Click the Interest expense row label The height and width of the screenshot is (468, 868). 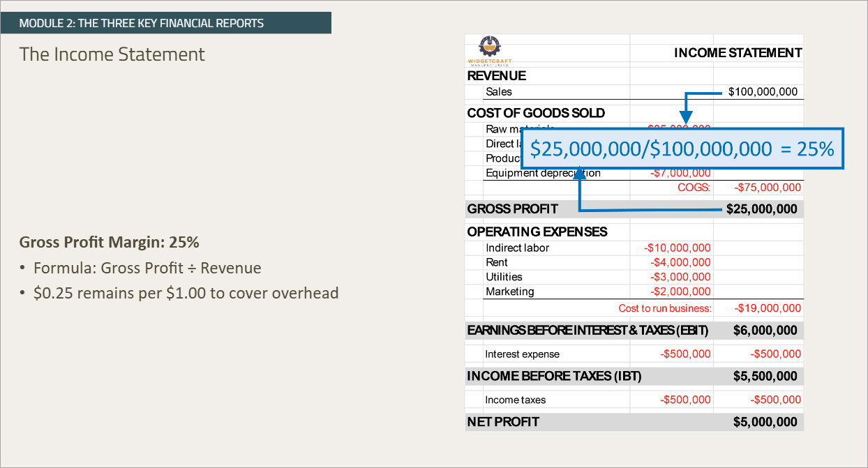(x=522, y=354)
